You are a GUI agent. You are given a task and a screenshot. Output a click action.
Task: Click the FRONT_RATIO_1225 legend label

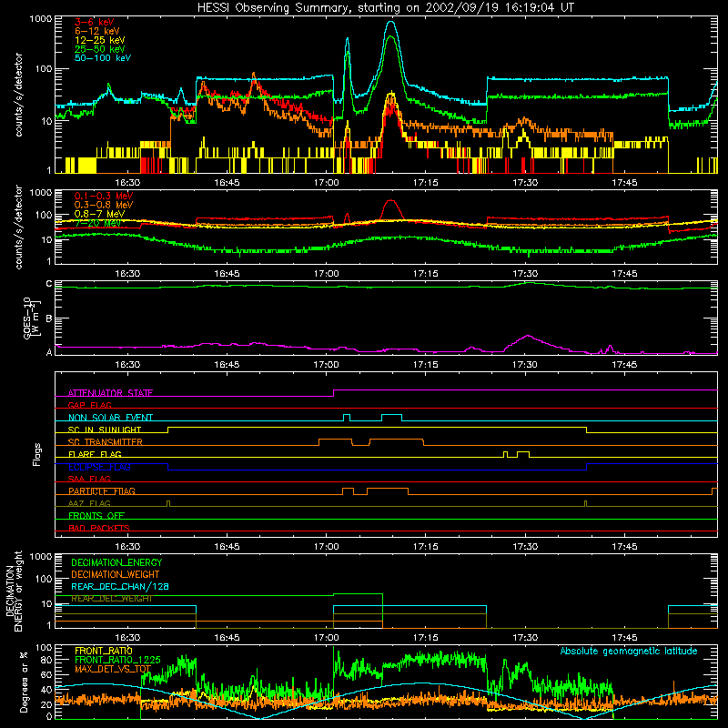[117, 660]
